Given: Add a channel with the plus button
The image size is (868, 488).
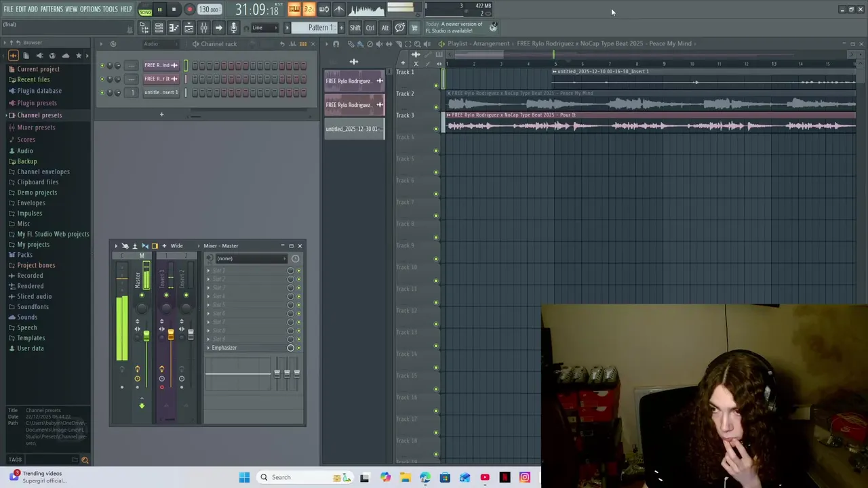Looking at the screenshot, I should point(161,115).
